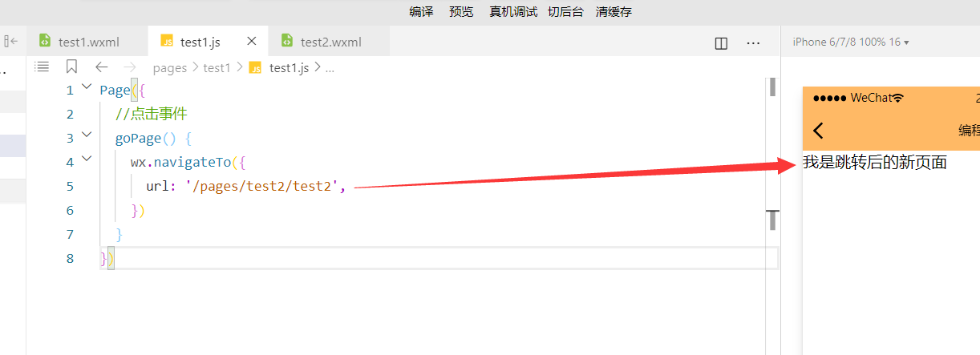Click line number 8 in the gutter
Screen dimensions: 980x355
coord(70,258)
